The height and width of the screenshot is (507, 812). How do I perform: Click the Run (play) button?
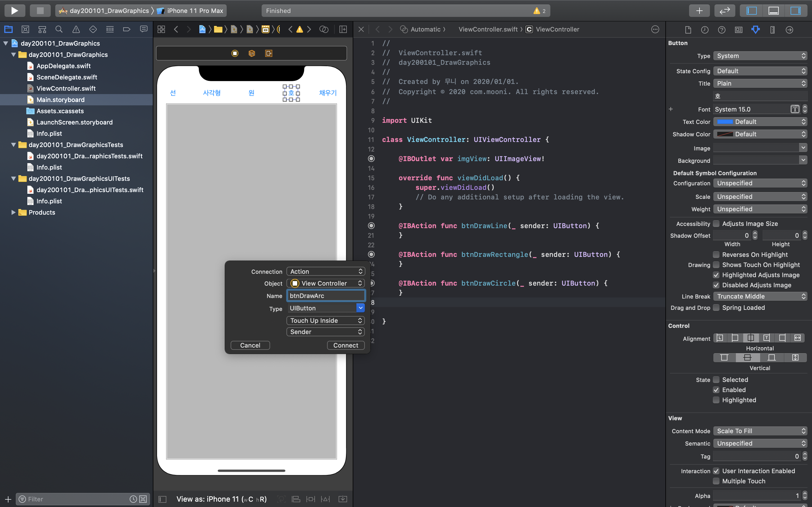point(14,11)
